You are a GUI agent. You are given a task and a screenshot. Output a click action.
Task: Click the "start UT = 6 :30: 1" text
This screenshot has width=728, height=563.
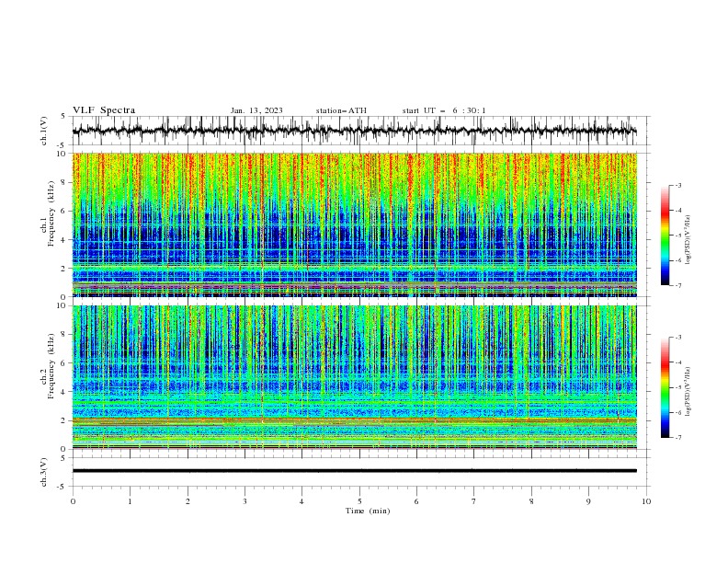[x=444, y=110]
